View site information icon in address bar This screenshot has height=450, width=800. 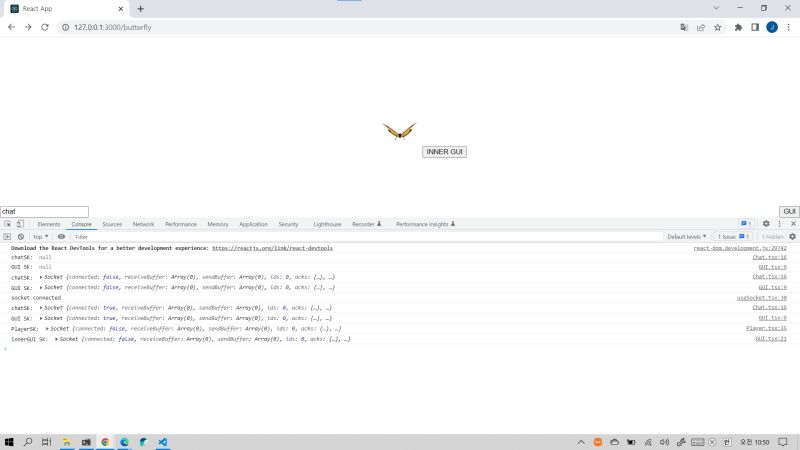(x=65, y=28)
